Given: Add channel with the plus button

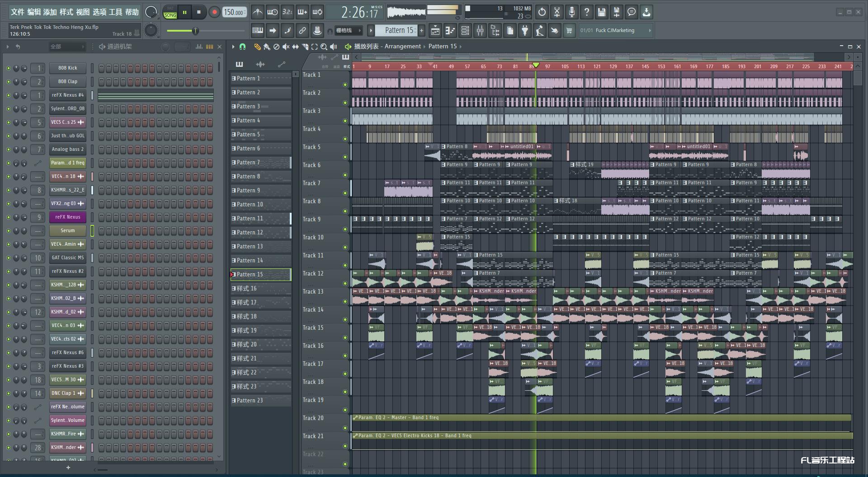Looking at the screenshot, I should click(68, 468).
